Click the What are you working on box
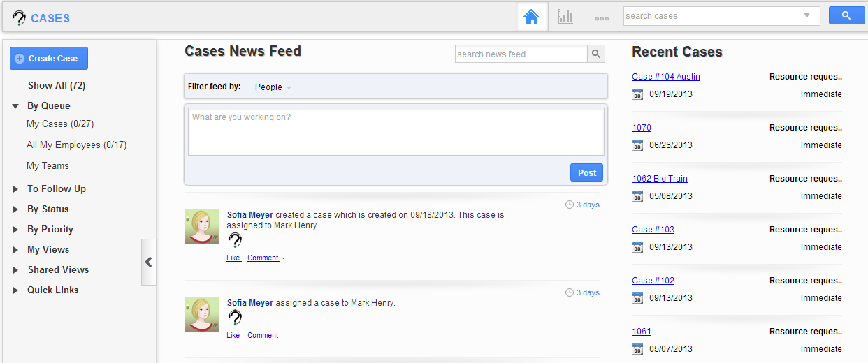Image resolution: width=868 pixels, height=363 pixels. point(396,131)
